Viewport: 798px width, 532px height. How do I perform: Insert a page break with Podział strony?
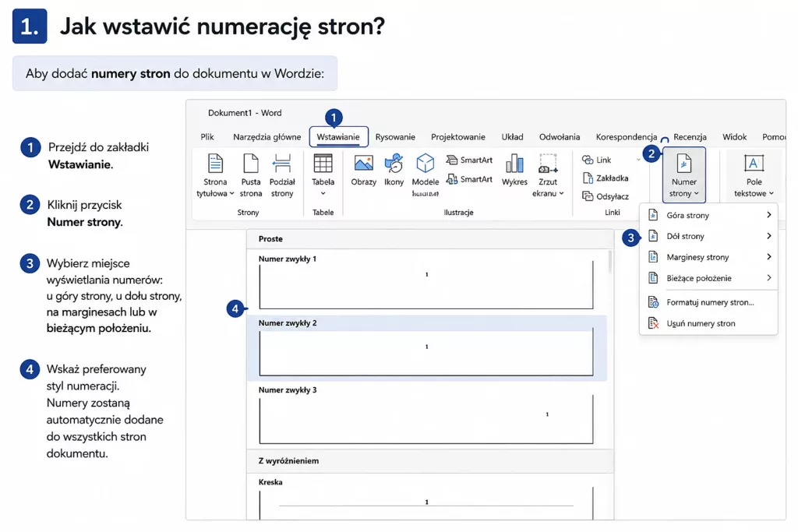pos(282,175)
